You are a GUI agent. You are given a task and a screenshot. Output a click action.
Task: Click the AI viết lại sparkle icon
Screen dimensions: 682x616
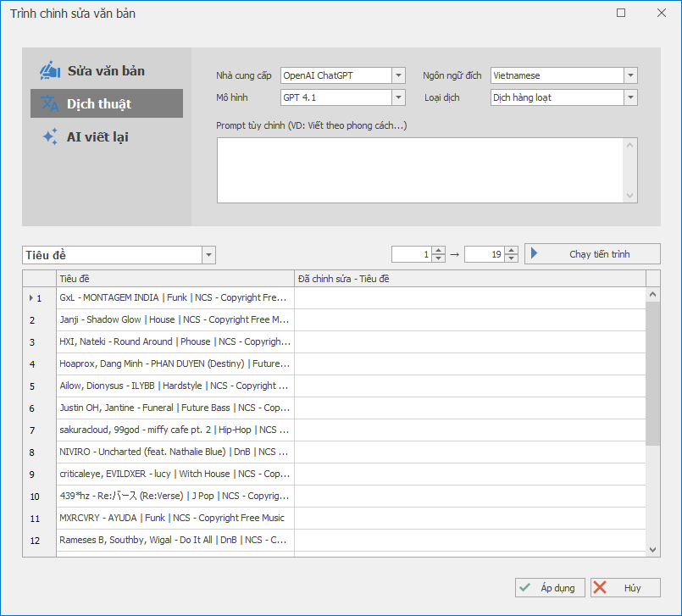pos(49,136)
